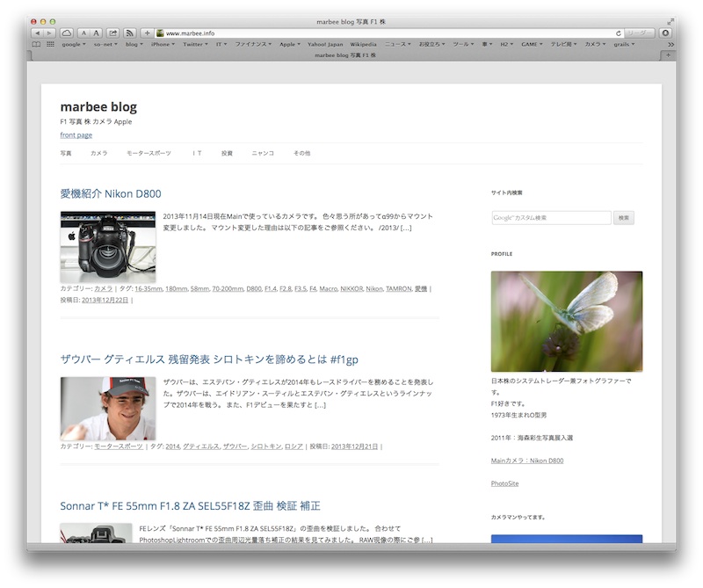
Task: Reload the page using the refresh icon
Action: [620, 35]
